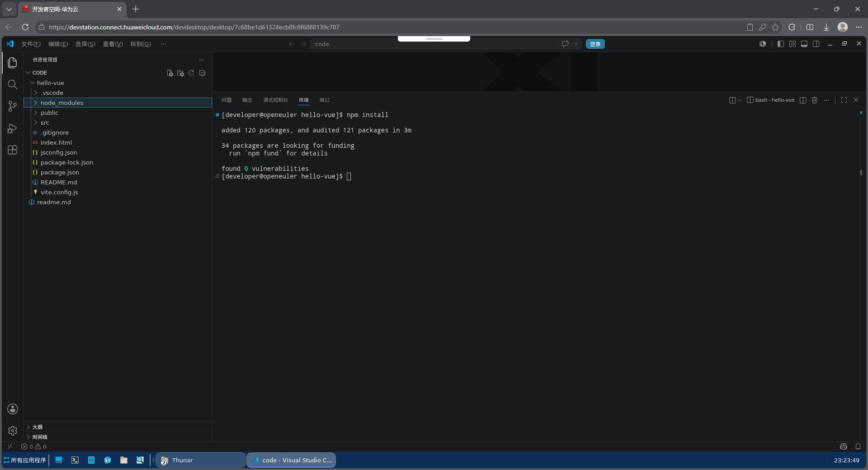
Task: Open the launch profile dropdown next to split
Action: click(740, 100)
